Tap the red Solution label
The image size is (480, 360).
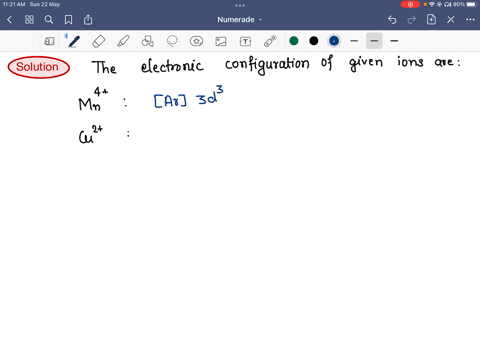[x=39, y=67]
